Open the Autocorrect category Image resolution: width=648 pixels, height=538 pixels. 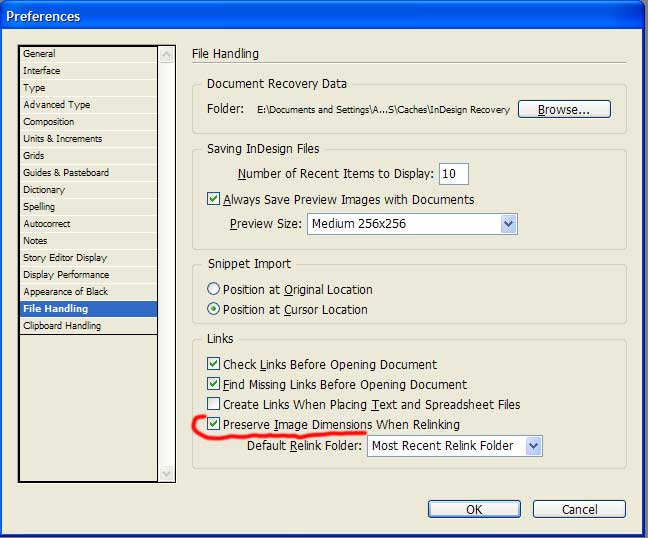coord(88,223)
